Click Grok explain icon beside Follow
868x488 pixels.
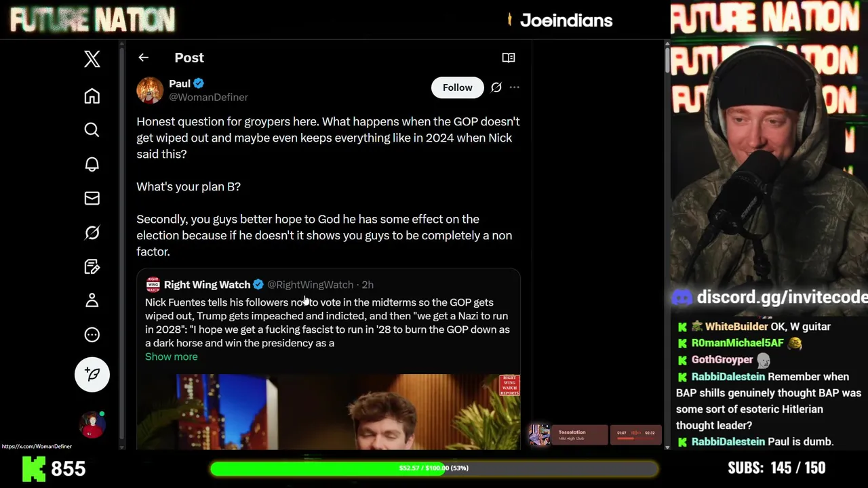click(496, 87)
